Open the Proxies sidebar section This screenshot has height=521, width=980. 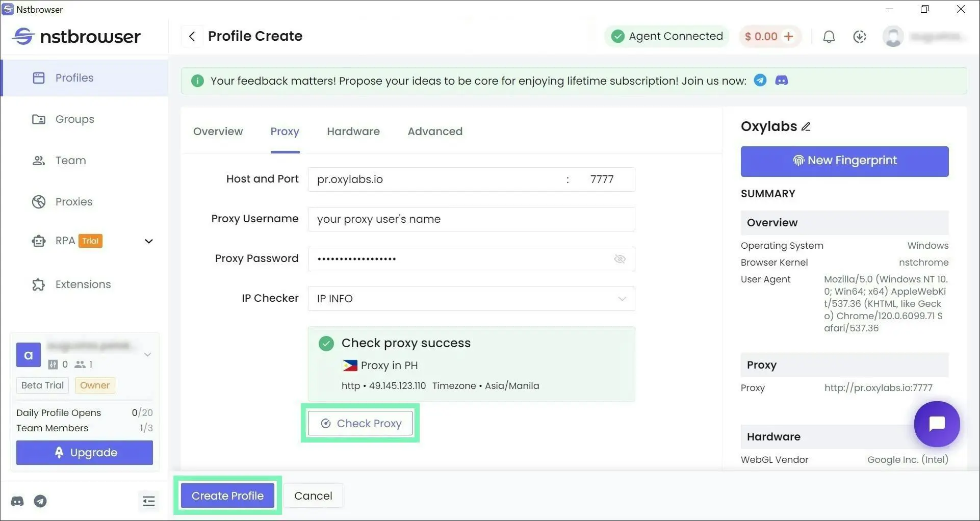point(74,202)
